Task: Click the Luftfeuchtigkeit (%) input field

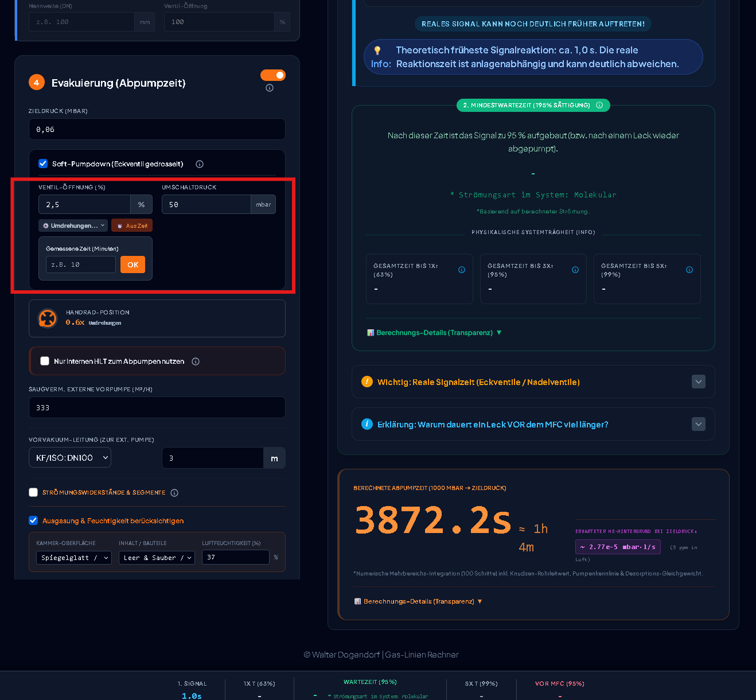Action: (x=236, y=557)
